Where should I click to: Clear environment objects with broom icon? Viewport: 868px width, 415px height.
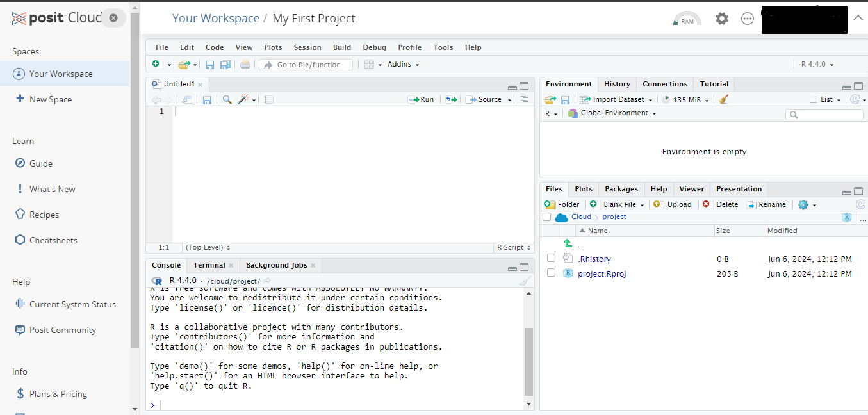pos(724,100)
